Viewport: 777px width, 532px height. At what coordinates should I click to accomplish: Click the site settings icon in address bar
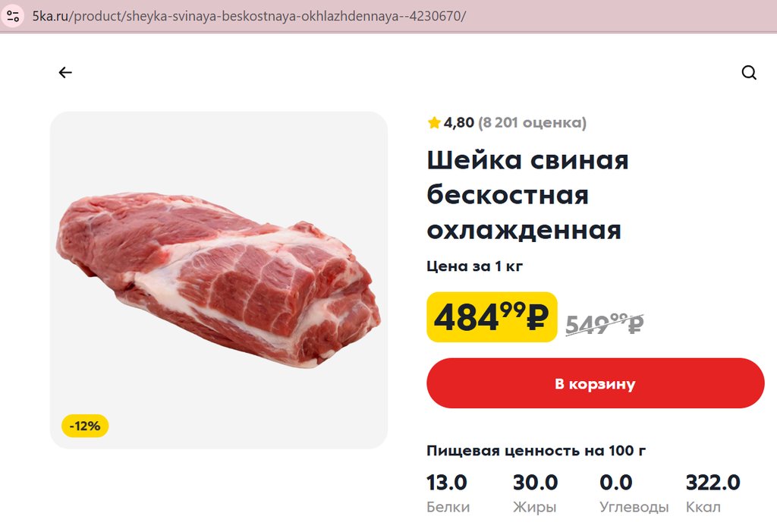(x=13, y=16)
